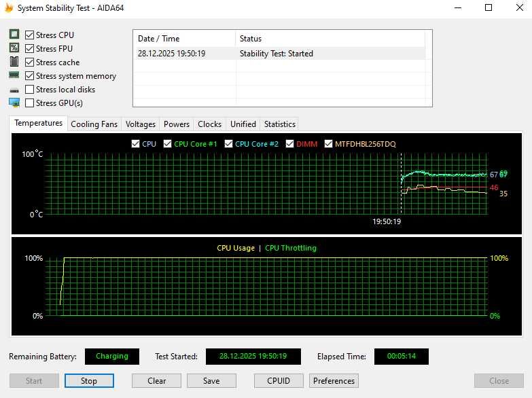The image size is (532, 398).
Task: Click the 46 DIMM temperature value
Action: [494, 187]
